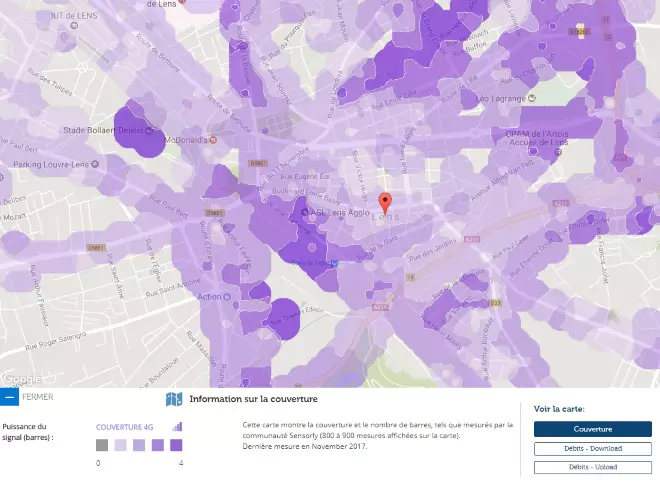
Task: Click the lightest purple legend swatch
Action: pos(120,445)
